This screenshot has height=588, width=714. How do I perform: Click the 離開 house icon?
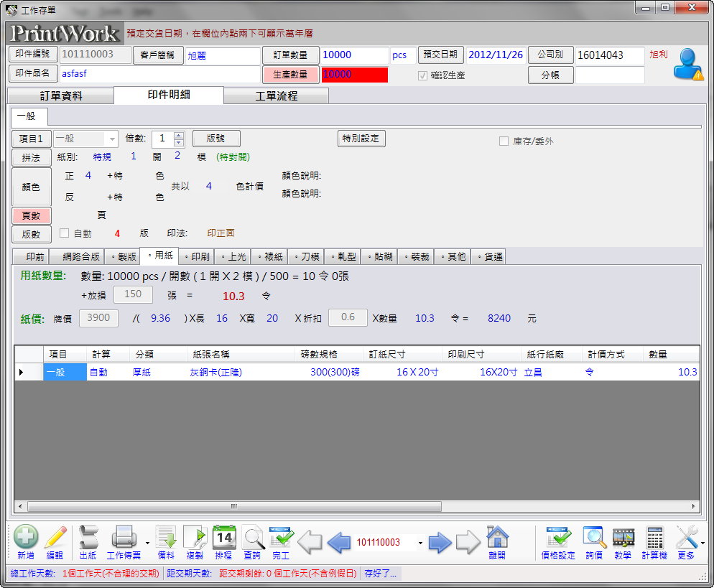coord(497,537)
